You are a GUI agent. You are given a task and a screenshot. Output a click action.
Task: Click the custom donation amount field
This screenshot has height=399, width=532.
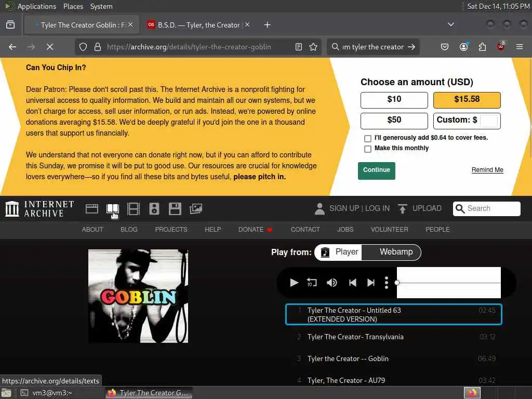click(489, 121)
